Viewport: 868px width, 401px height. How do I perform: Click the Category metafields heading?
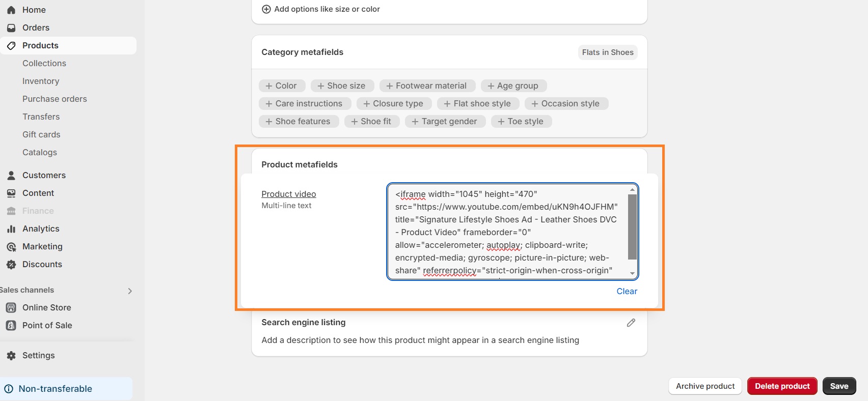pos(303,52)
